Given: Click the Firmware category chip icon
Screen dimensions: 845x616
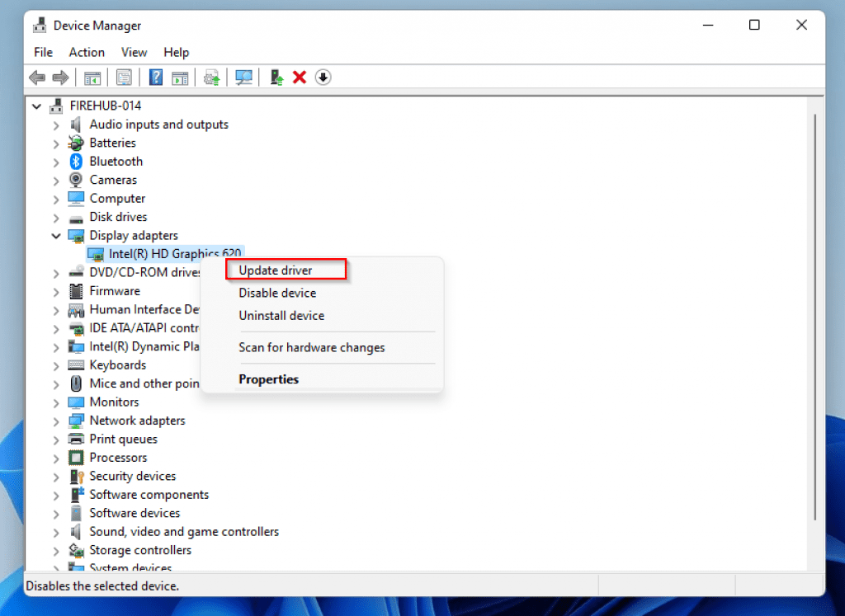Looking at the screenshot, I should pyautogui.click(x=76, y=291).
